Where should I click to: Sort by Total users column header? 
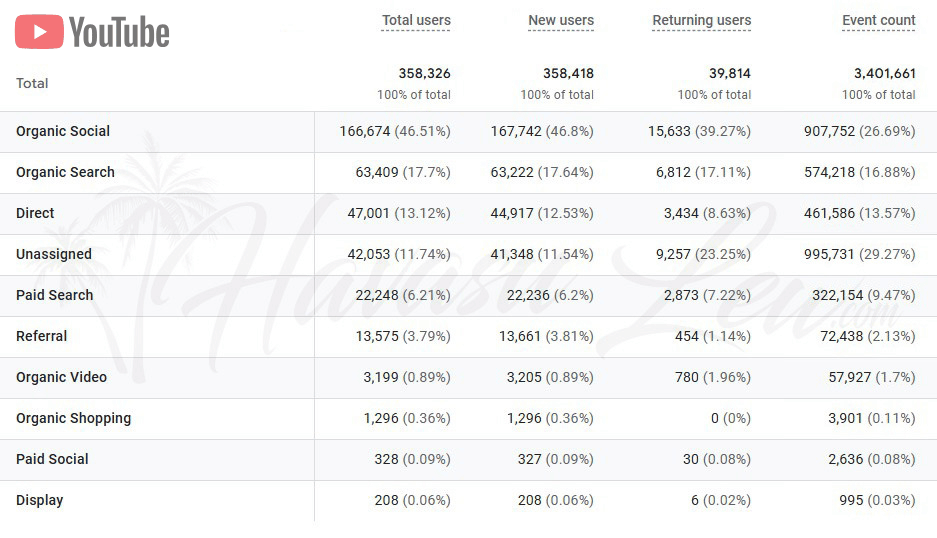click(416, 20)
